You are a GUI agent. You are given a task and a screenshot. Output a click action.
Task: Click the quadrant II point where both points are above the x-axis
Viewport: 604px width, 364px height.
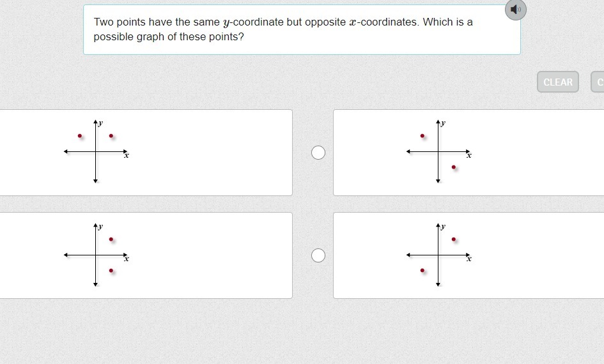tap(80, 136)
